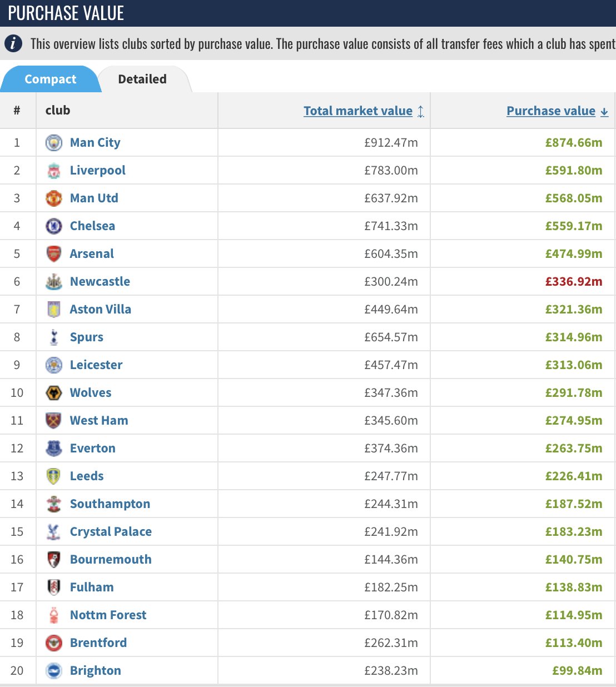The width and height of the screenshot is (616, 687).
Task: Click the Brentford club crest icon
Action: 53,643
